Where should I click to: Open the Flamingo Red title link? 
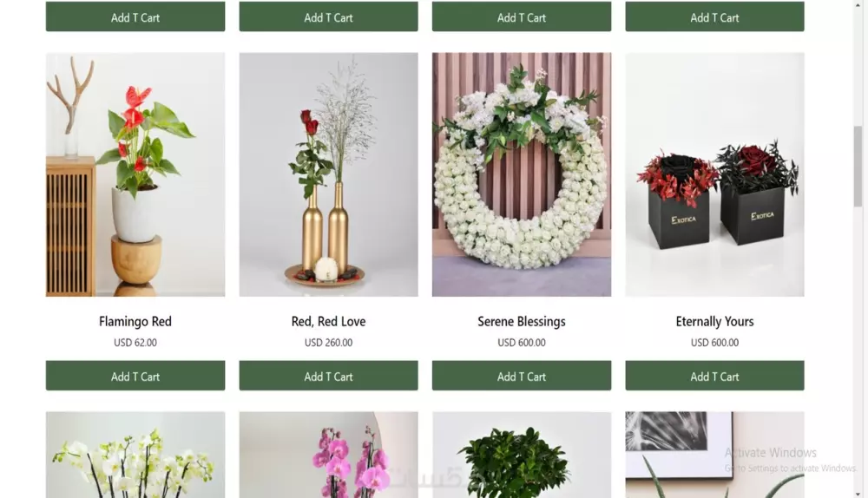[135, 322]
